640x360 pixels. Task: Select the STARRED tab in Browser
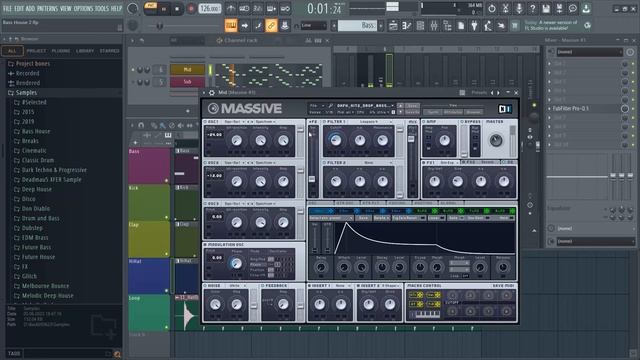[109, 51]
